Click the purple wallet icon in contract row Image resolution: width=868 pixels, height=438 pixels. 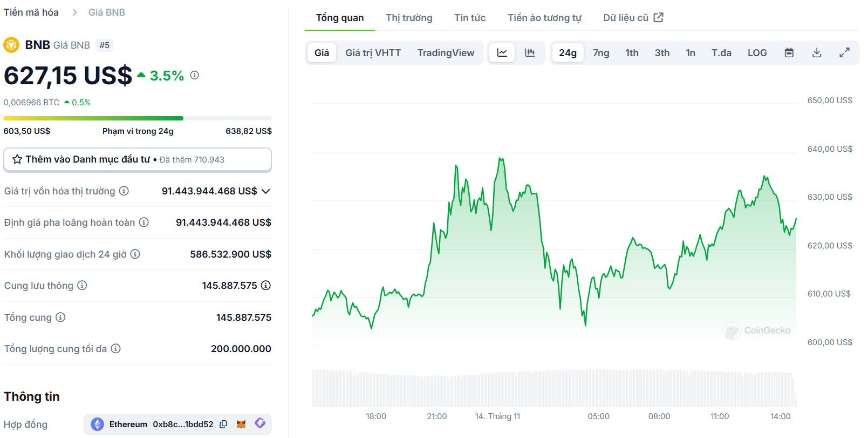(x=260, y=423)
